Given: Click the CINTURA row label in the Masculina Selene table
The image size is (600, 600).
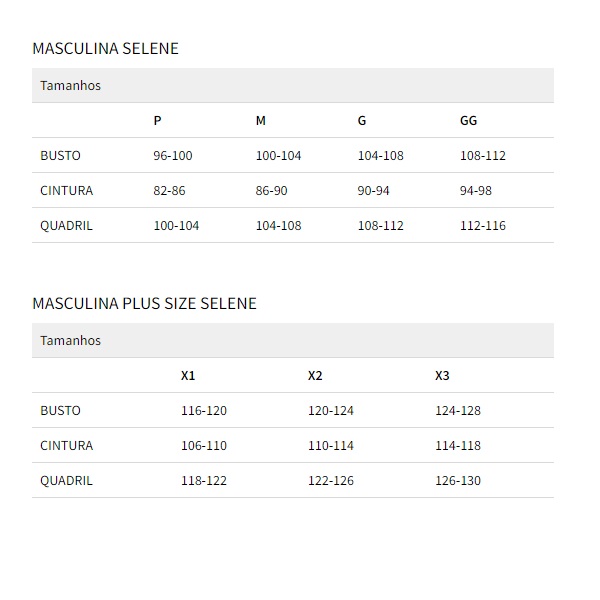Looking at the screenshot, I should tap(66, 191).
